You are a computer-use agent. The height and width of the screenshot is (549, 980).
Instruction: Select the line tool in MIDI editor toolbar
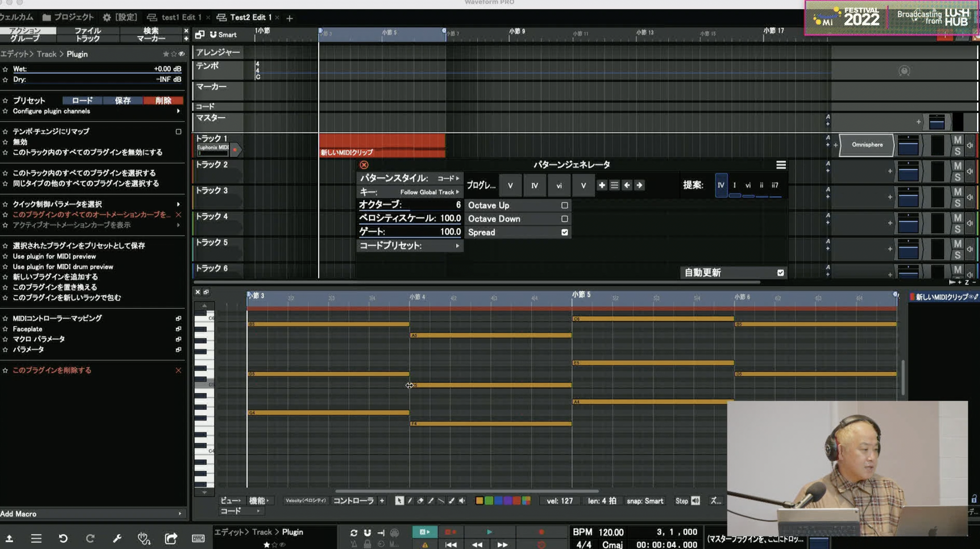441,501
